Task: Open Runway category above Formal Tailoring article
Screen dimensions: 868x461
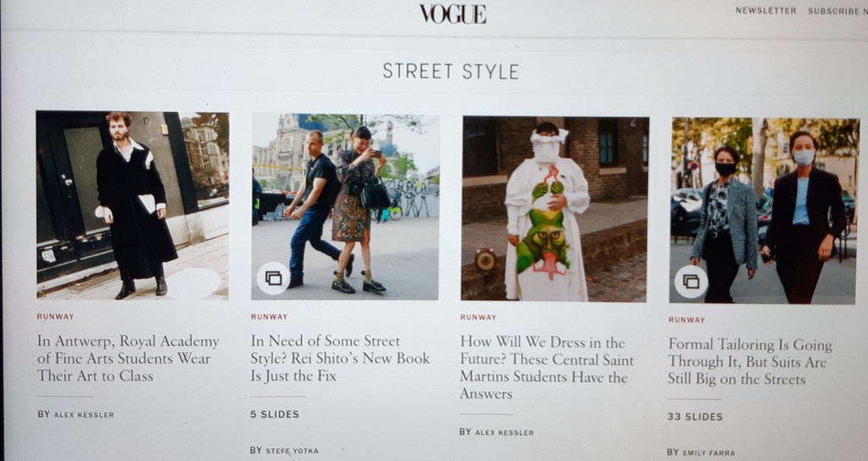Action: coord(687,319)
